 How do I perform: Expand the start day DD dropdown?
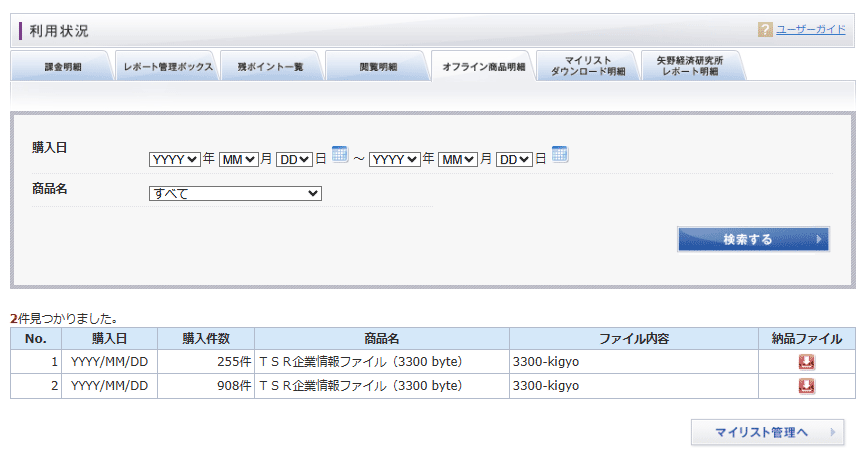tap(295, 159)
